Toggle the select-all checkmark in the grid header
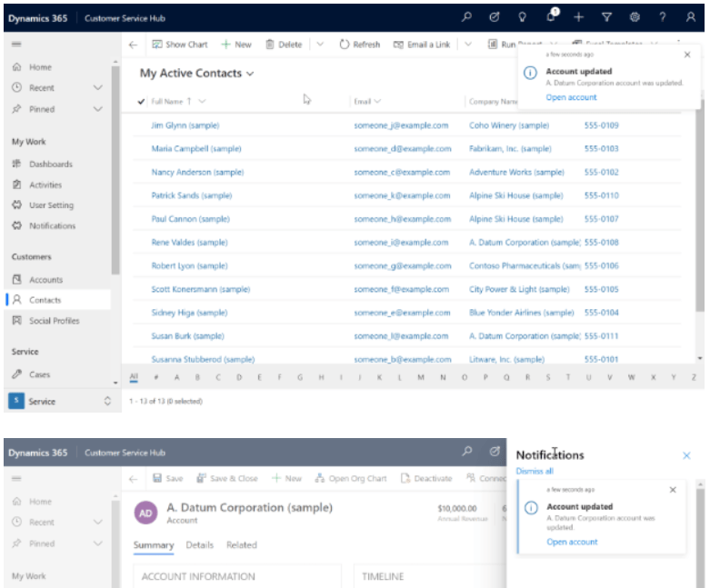 coord(142,102)
